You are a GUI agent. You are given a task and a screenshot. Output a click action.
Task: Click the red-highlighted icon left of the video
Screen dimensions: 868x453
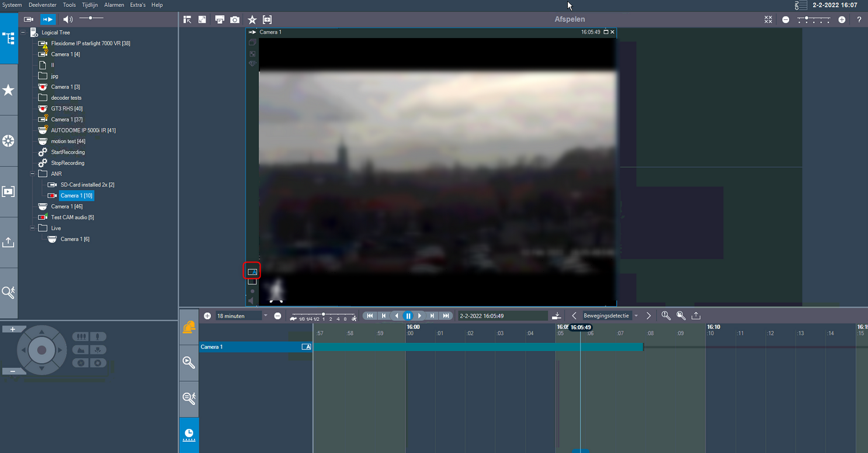252,271
